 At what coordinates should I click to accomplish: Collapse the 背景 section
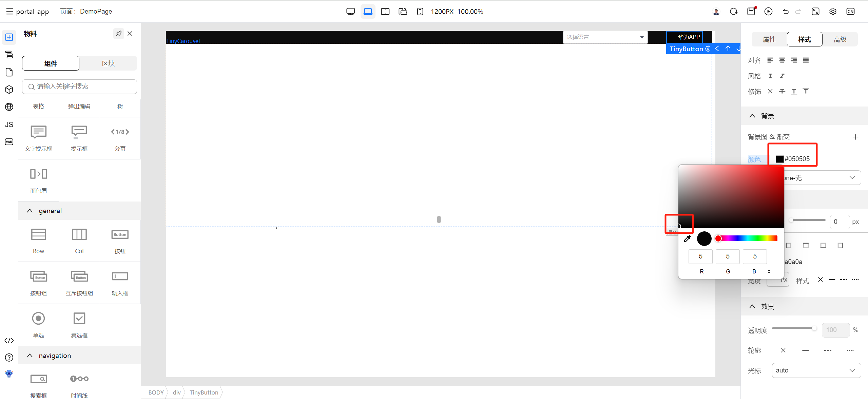pyautogui.click(x=752, y=116)
